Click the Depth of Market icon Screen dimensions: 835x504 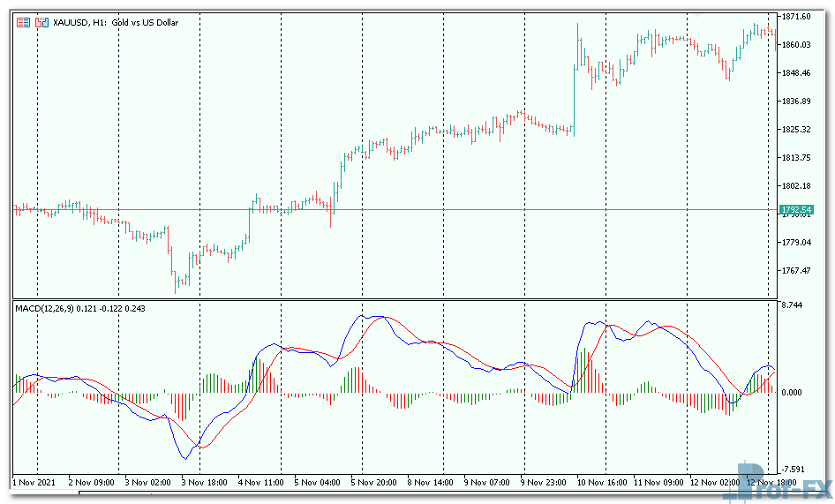40,22
